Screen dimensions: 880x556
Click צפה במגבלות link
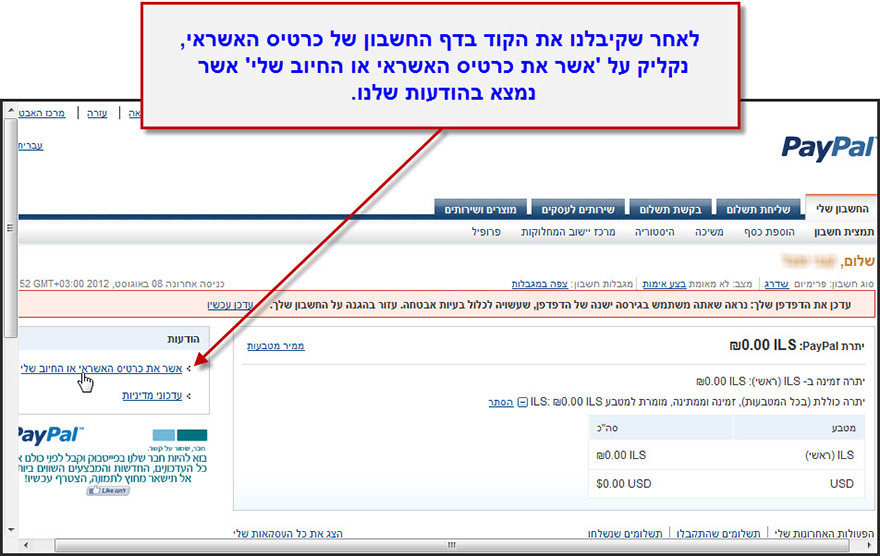pos(539,284)
